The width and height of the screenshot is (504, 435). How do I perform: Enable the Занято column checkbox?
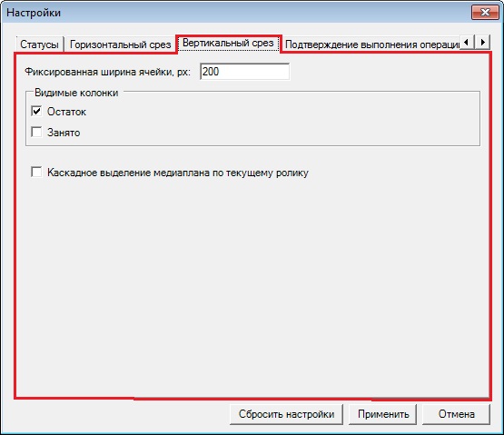36,132
